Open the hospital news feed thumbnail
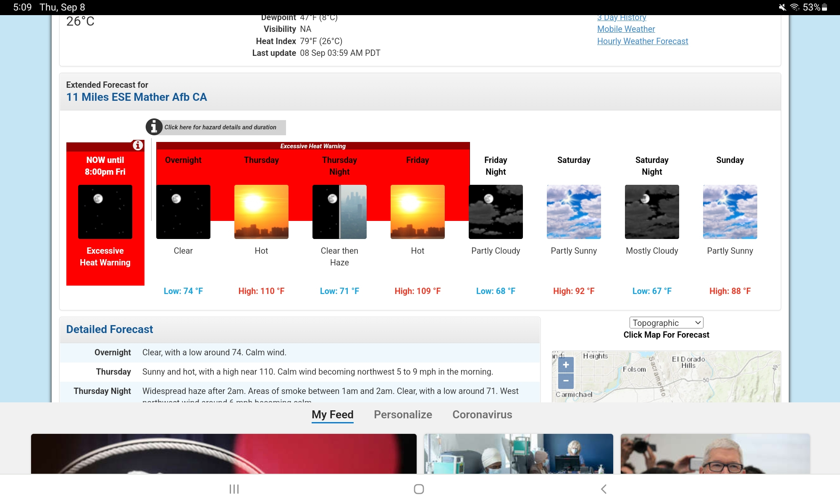Viewport: 840px width, 504px height. [518, 454]
